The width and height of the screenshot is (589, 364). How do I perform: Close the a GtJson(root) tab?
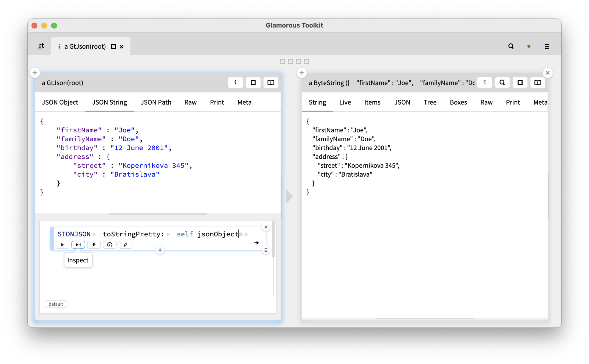tap(122, 47)
